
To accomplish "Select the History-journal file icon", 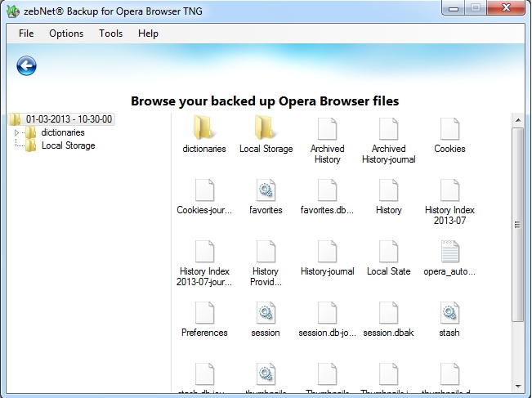I will (x=327, y=252).
